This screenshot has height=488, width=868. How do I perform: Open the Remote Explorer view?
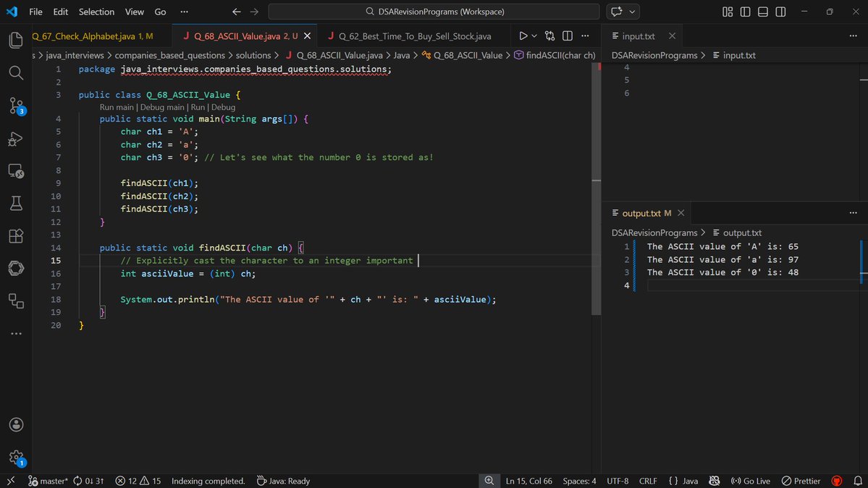(x=16, y=171)
